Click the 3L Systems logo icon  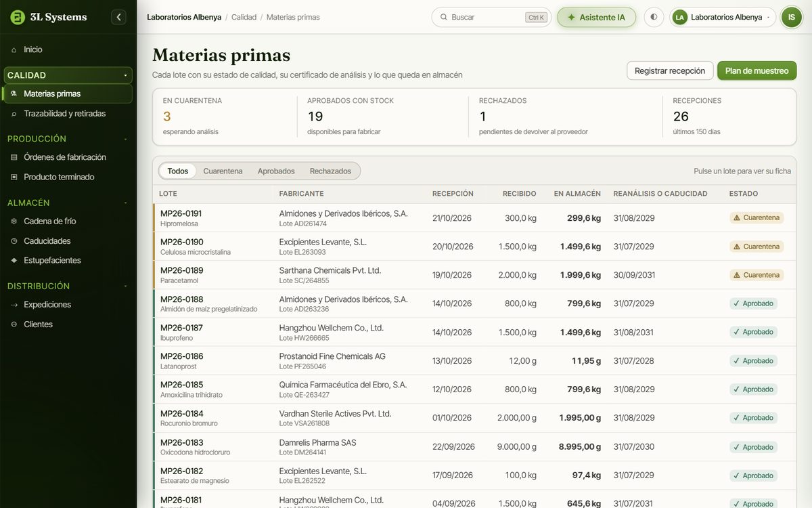pyautogui.click(x=18, y=17)
